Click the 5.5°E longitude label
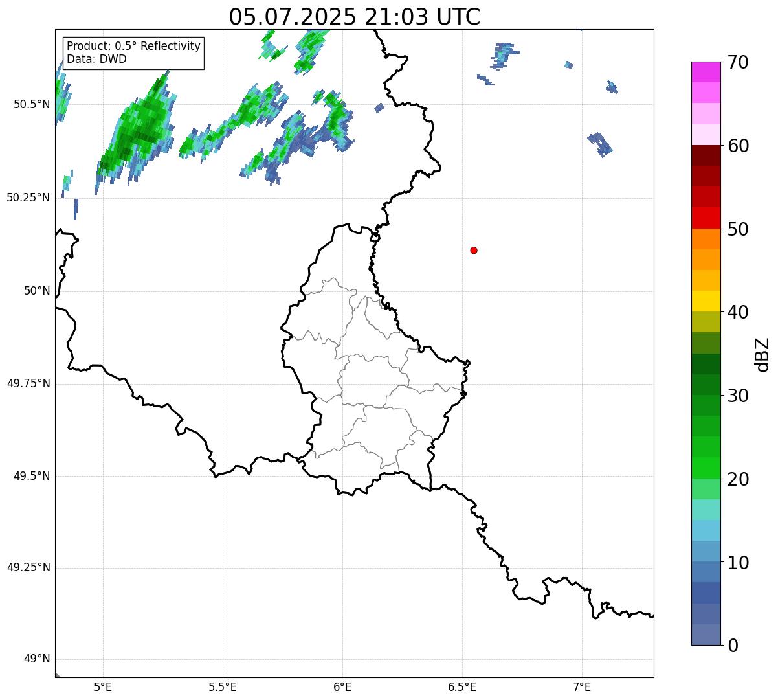Screen dimensions: 778x700 pyautogui.click(x=223, y=687)
